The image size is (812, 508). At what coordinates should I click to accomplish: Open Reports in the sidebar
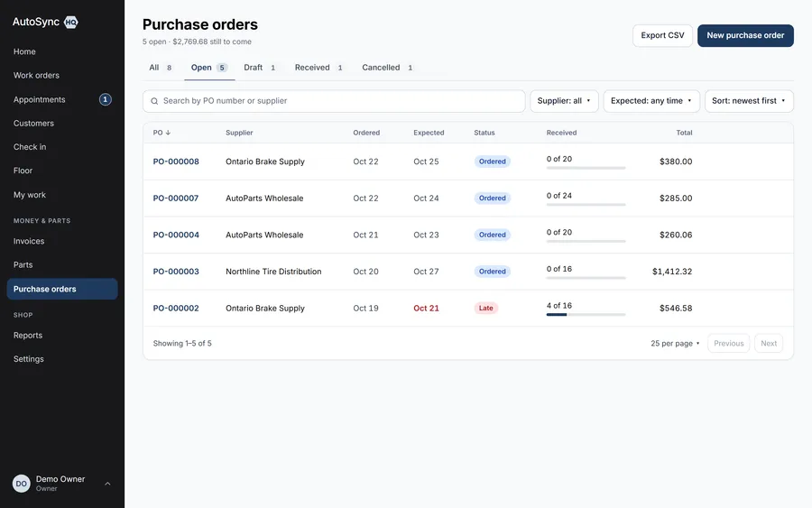62,336
